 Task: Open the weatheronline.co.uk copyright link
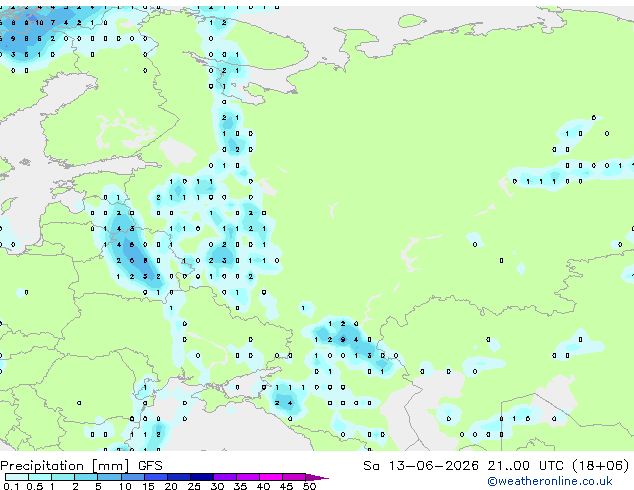(x=549, y=481)
